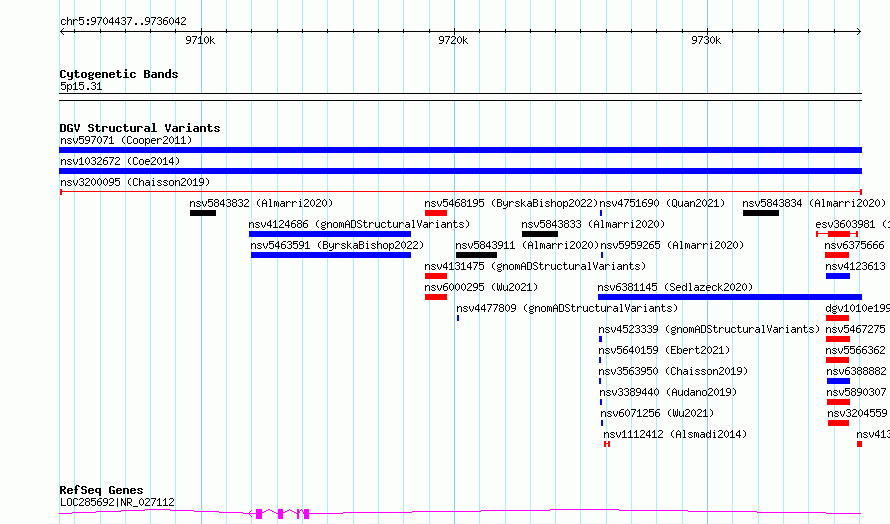Click nsv5843833 (Almarri2020) label

(593, 224)
